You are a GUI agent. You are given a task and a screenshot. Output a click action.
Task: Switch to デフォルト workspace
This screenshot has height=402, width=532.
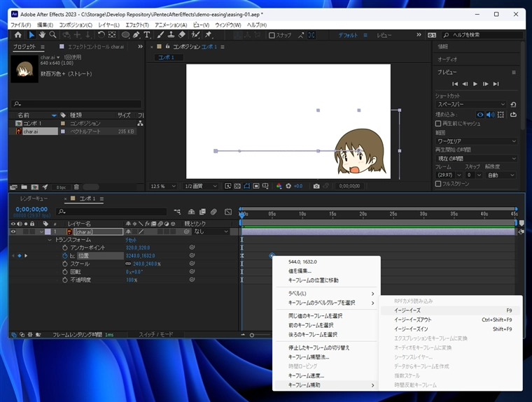(348, 35)
